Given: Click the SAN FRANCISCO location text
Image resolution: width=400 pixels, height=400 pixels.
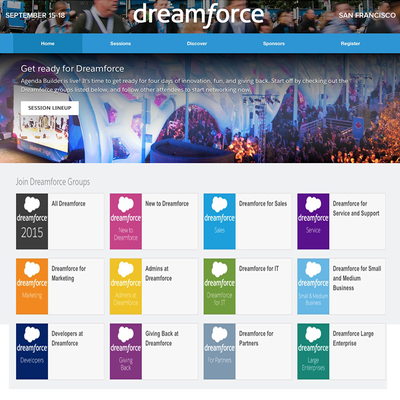Looking at the screenshot, I should coord(367,15).
